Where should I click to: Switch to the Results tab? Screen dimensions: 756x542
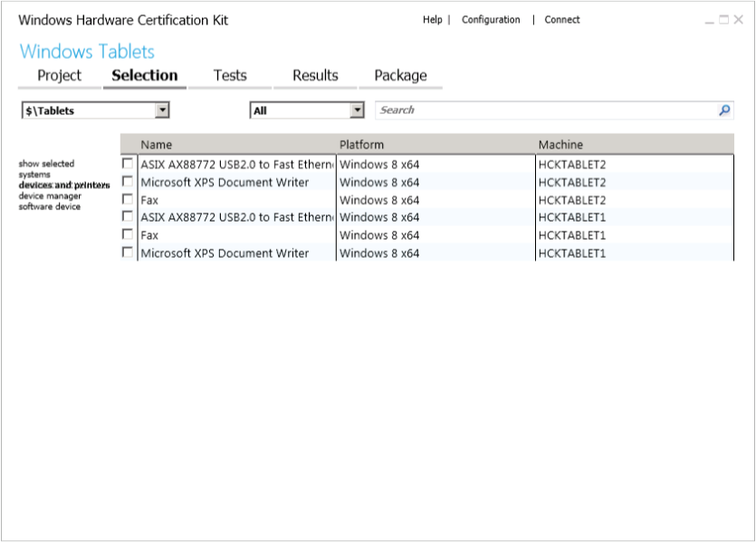[315, 75]
